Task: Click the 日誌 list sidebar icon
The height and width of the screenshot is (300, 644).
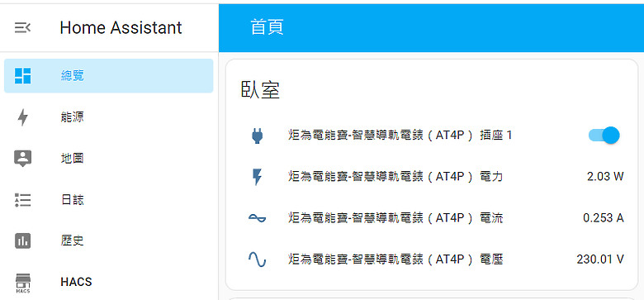Action: click(22, 200)
